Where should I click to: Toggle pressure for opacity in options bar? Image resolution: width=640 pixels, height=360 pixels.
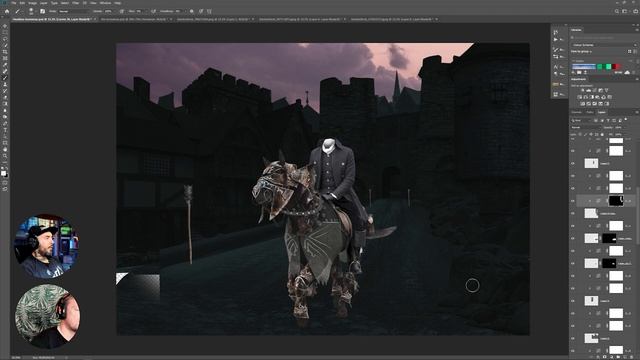pos(122,11)
